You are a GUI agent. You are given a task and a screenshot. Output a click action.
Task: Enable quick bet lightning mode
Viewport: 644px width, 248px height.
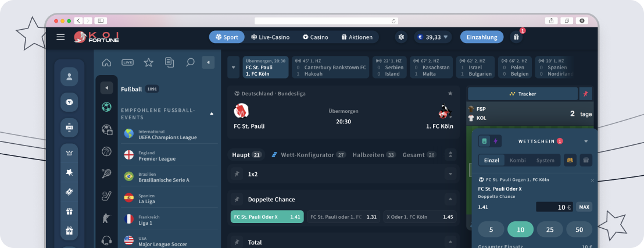coord(495,141)
